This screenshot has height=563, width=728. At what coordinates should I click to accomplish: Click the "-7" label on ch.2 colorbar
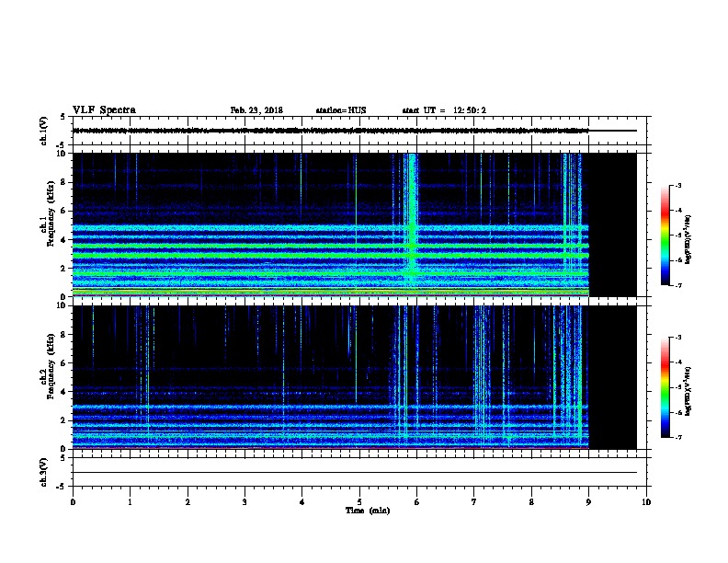(677, 437)
